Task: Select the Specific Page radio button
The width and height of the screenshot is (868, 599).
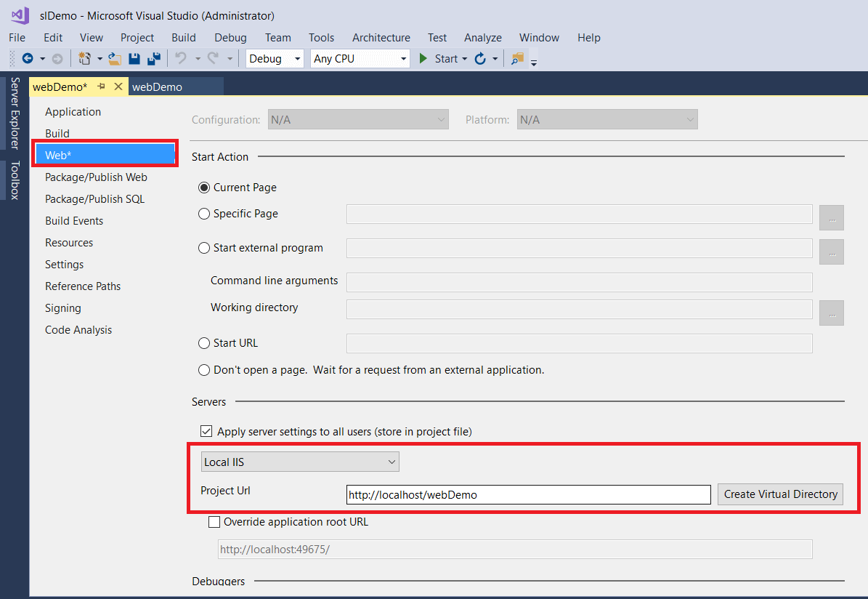Action: 203,213
